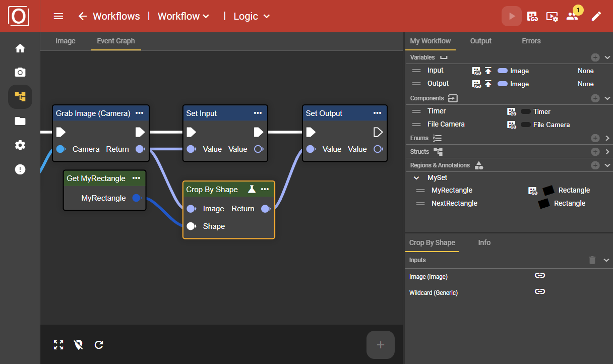Screen dimensions: 613x364
Task: Go back to Workflows using arrow
Action: (x=83, y=16)
